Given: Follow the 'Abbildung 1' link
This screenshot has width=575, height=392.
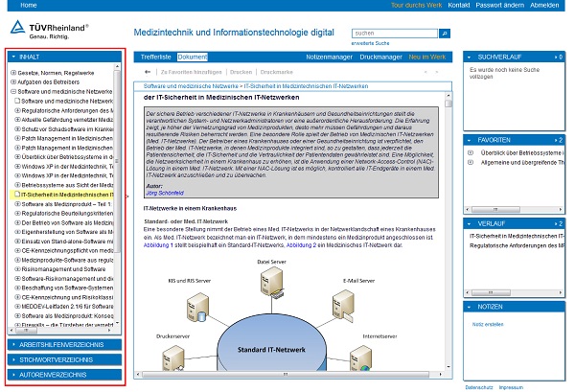Looking at the screenshot, I should click(158, 245).
